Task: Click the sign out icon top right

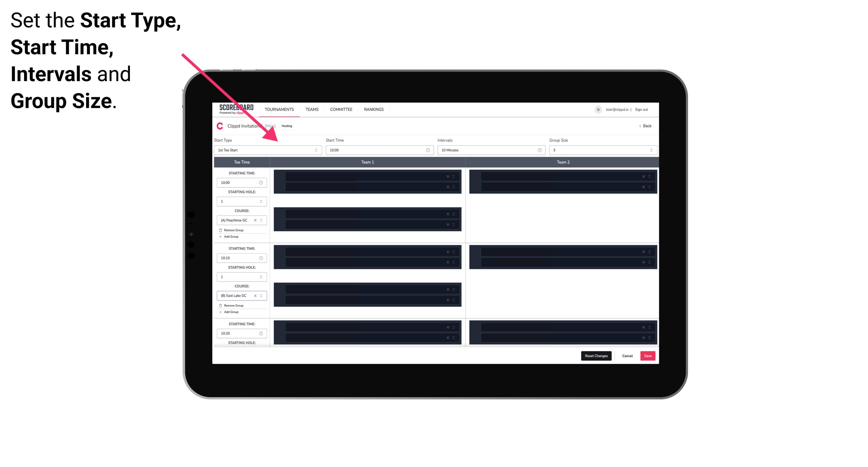Action: tap(644, 109)
